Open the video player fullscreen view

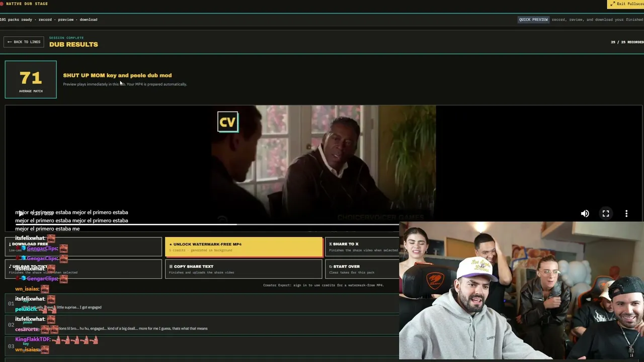point(606,214)
